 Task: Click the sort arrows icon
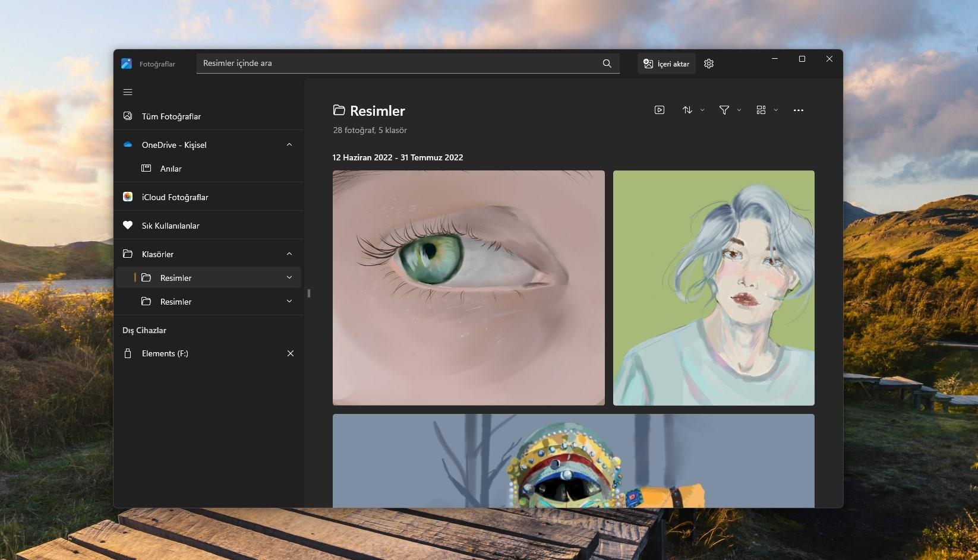click(687, 110)
